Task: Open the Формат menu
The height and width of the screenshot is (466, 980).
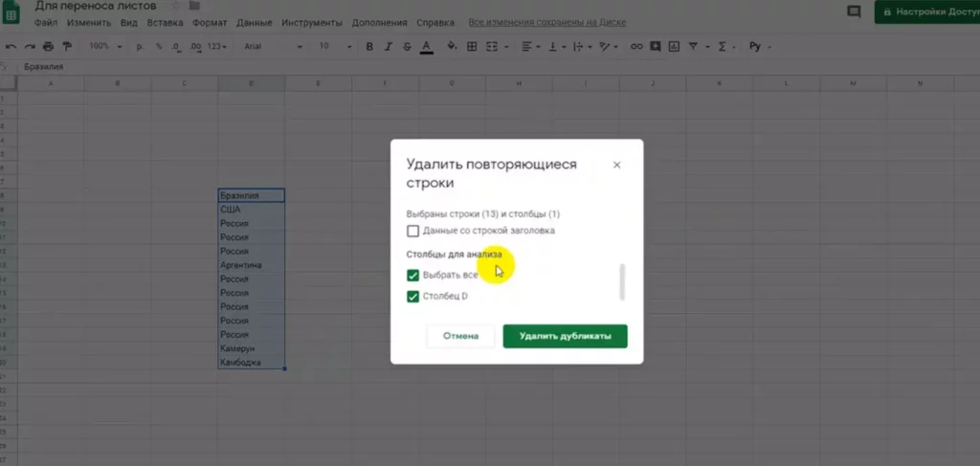Action: (210, 23)
